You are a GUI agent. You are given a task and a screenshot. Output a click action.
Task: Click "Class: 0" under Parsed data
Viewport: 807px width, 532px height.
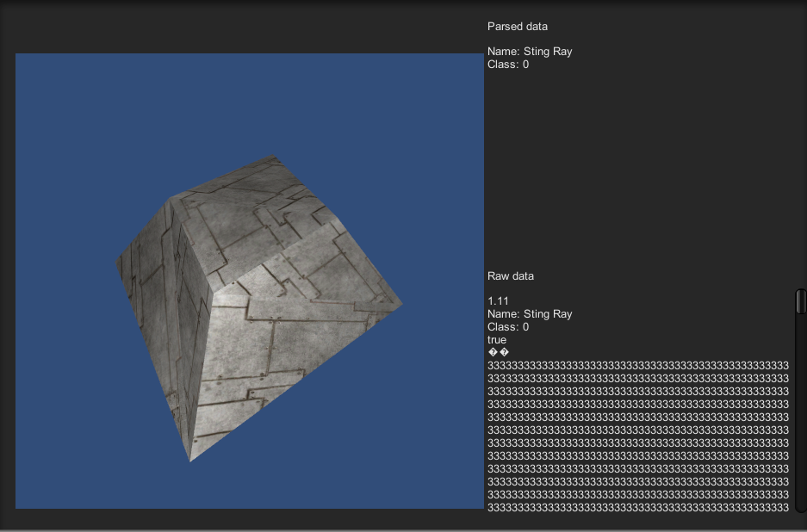508,65
